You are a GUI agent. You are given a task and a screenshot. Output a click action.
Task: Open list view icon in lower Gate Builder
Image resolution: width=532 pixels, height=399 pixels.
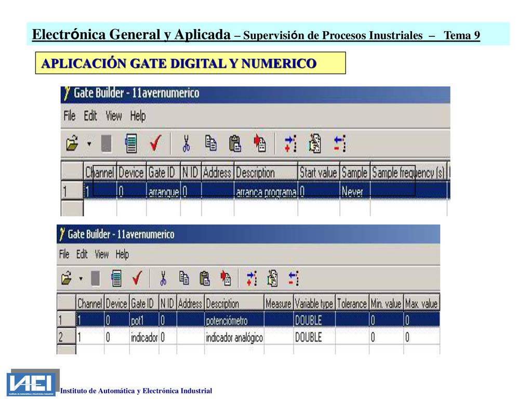[x=116, y=278]
